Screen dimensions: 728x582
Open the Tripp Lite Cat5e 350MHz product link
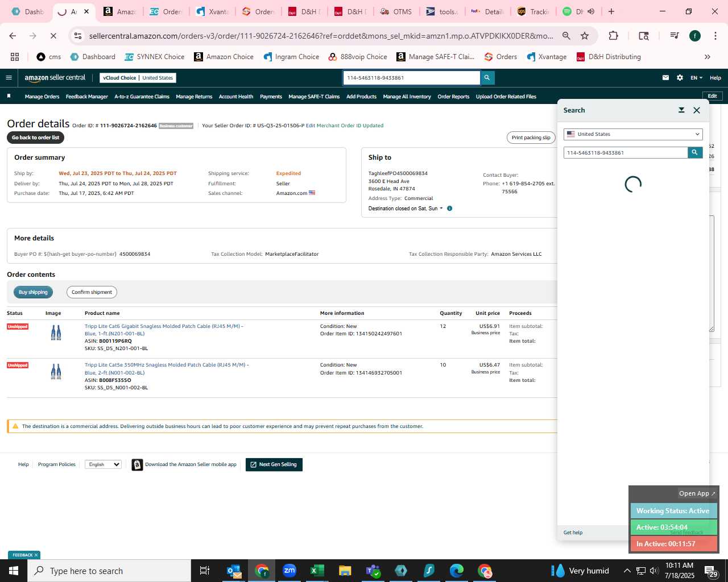click(x=167, y=369)
